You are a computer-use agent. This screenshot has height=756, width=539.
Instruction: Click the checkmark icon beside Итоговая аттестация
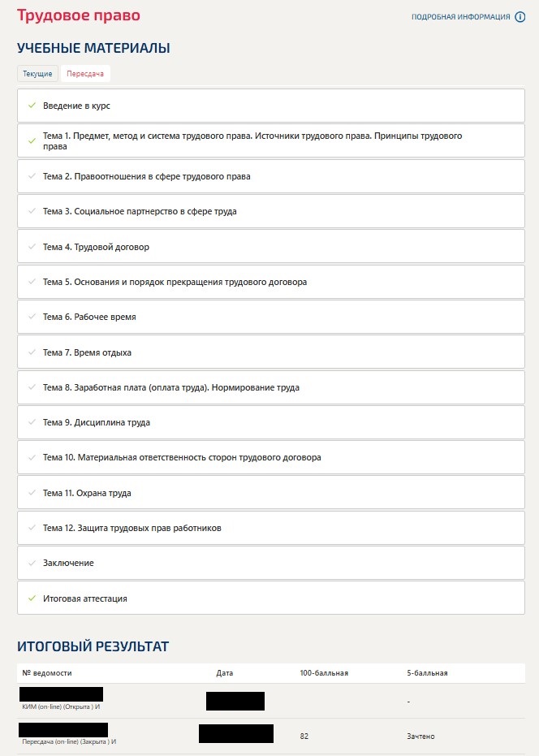[32, 598]
